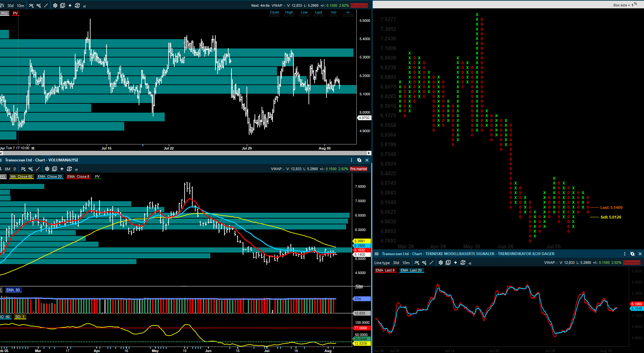Viewport: 644px width, 353px height.
Task: Toggle the crosshair tool in the top chart toolbar
Action: pos(70,5)
